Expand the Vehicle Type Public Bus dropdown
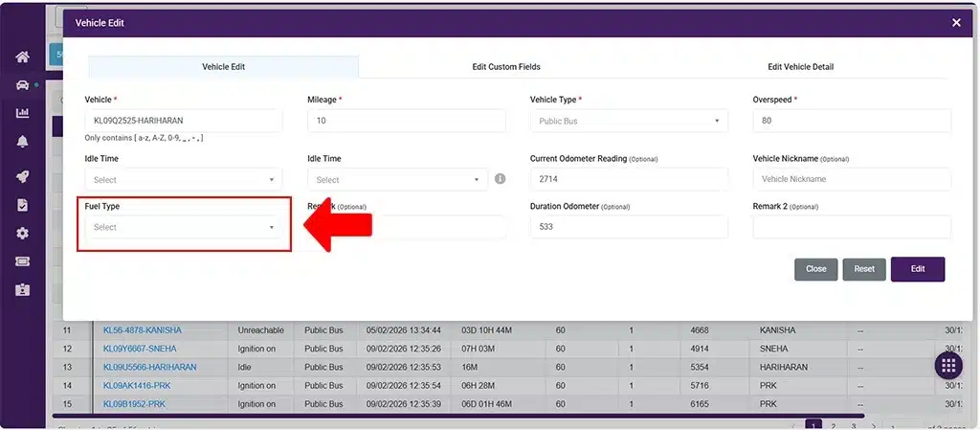Image resolution: width=980 pixels, height=430 pixels. click(629, 121)
